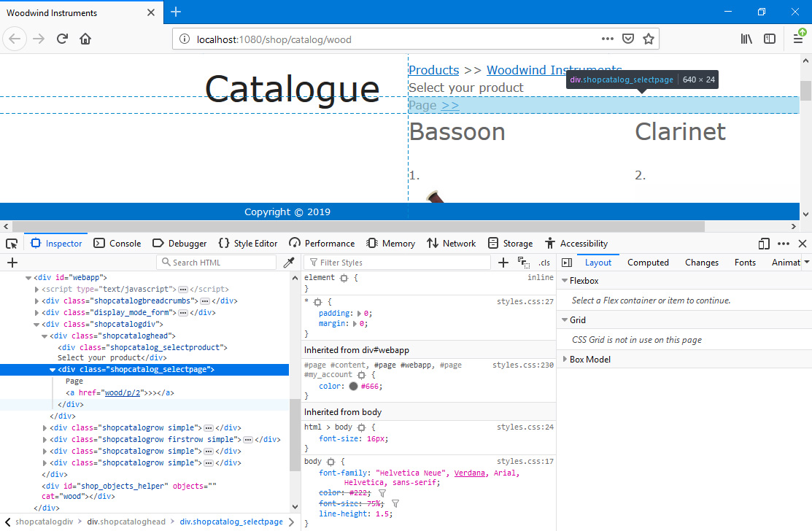The height and width of the screenshot is (531, 812).
Task: Open the Accessibility tab
Action: (576, 243)
